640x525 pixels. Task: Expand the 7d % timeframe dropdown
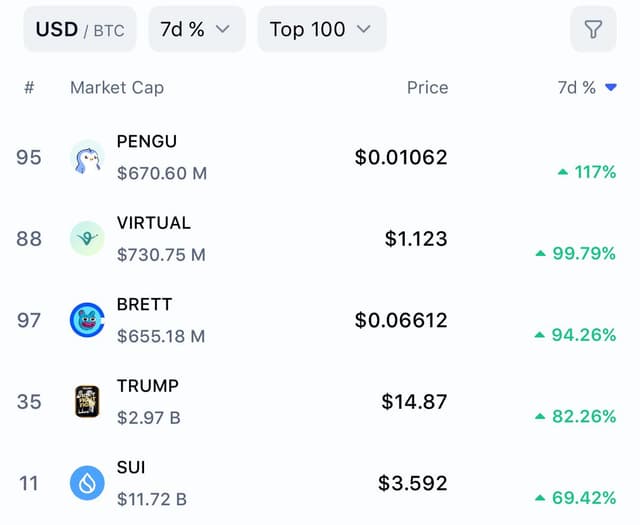(197, 29)
